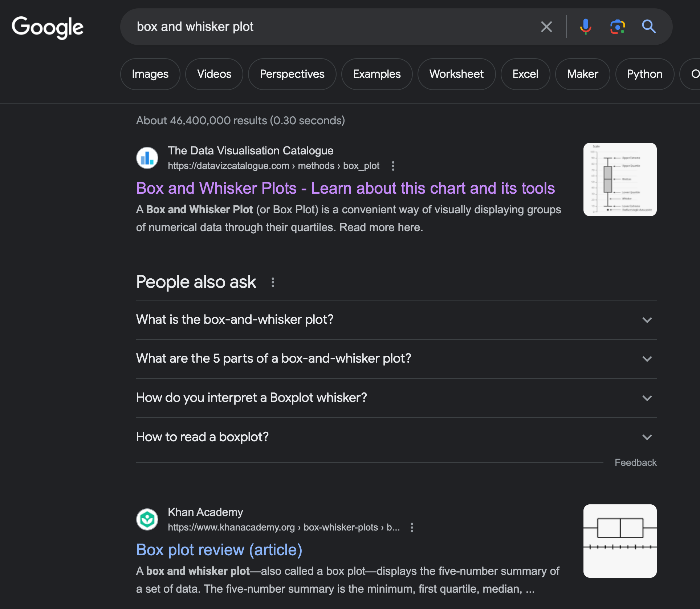This screenshot has height=609, width=700.
Task: Switch to the Images filter
Action: click(x=150, y=74)
